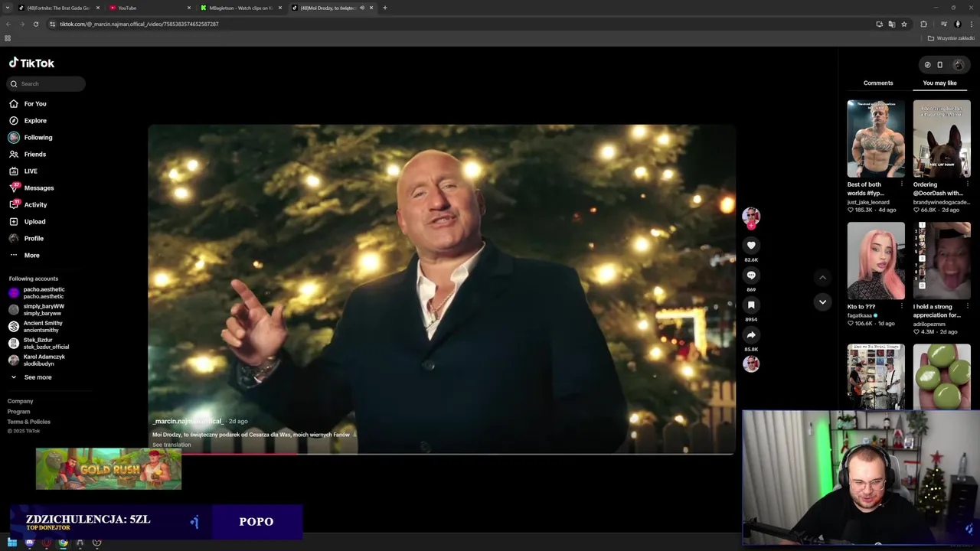980x551 pixels.
Task: Switch to the YouTube browser tab
Action: coord(149,8)
